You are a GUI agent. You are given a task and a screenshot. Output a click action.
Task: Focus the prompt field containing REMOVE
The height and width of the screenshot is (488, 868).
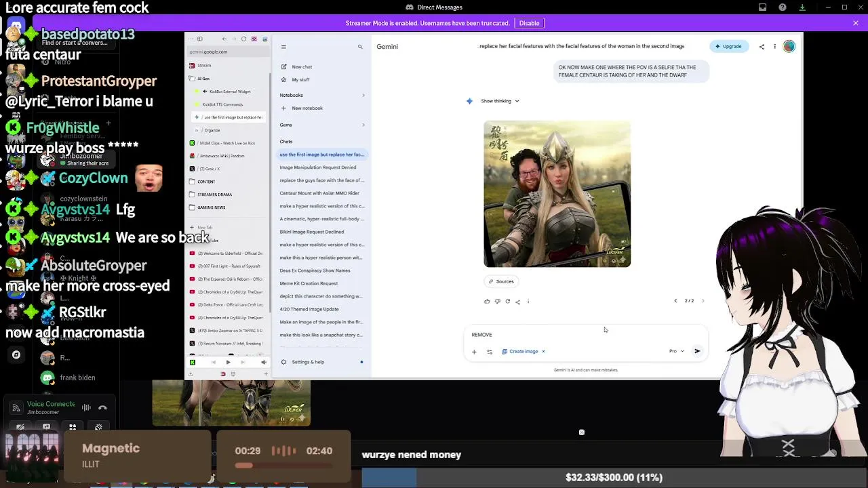coord(587,335)
